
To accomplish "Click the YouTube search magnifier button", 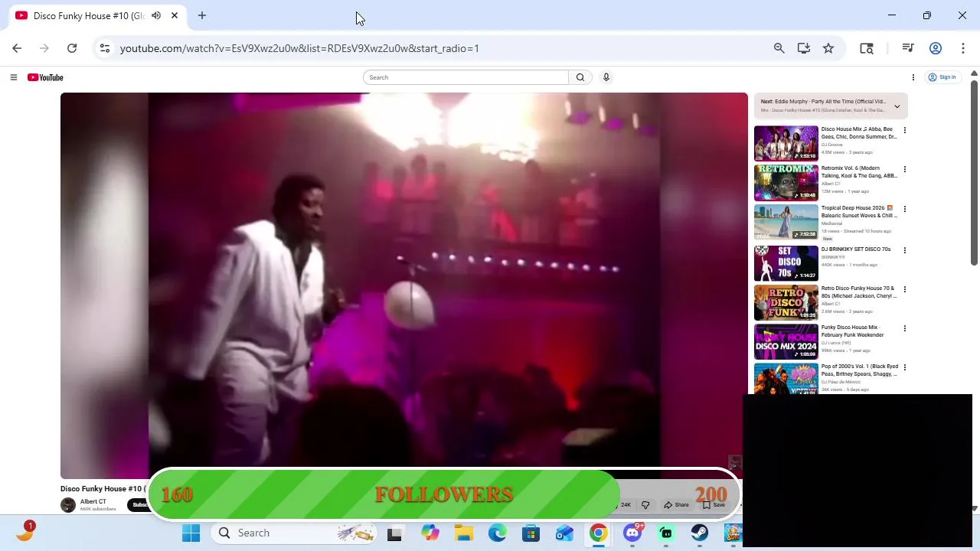I will click(580, 77).
